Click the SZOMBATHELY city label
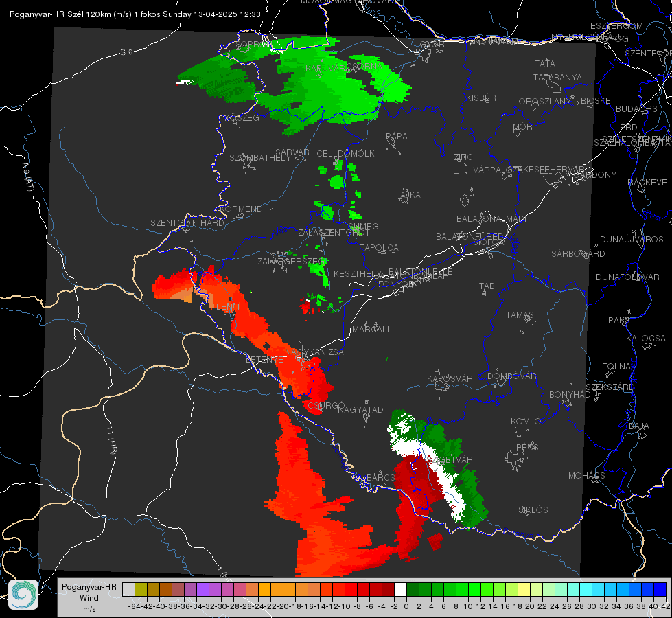 (260, 158)
